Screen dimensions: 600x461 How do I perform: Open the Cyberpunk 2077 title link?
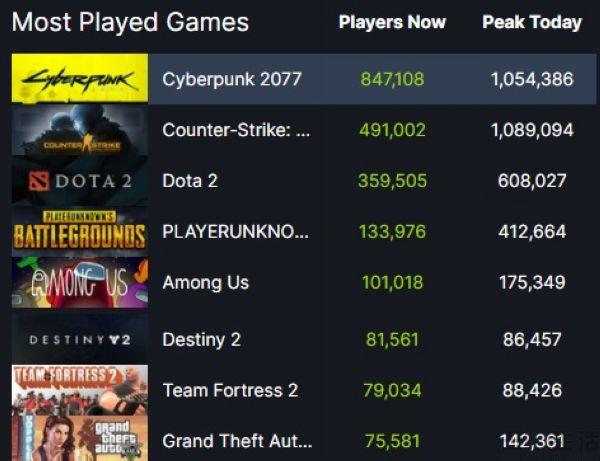[232, 79]
